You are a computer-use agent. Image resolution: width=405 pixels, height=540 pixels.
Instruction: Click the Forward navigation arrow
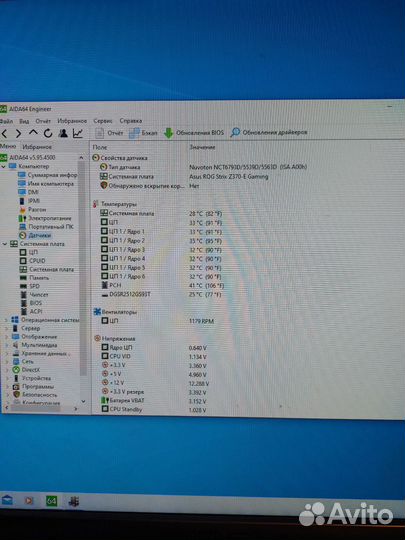coord(18,133)
